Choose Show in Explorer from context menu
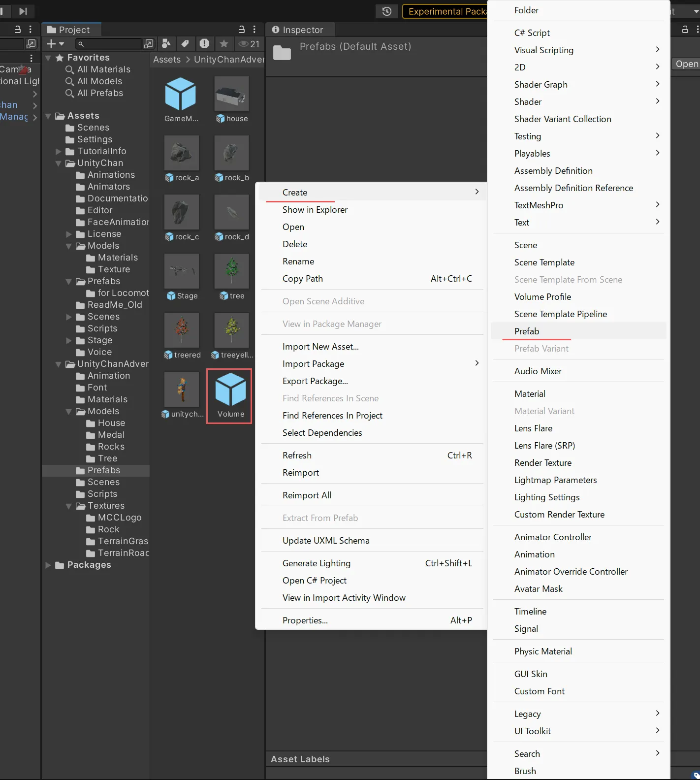The height and width of the screenshot is (780, 700). click(x=315, y=210)
